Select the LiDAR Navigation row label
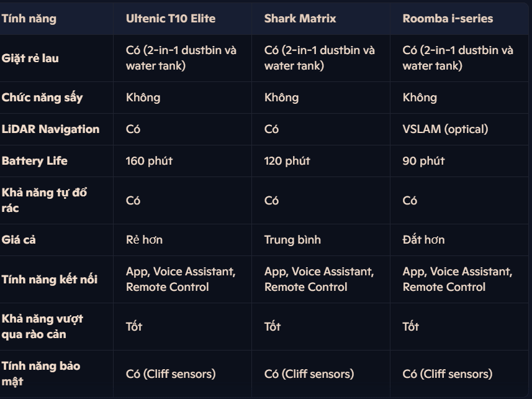Screen dimensions: 532x399 click(50, 129)
